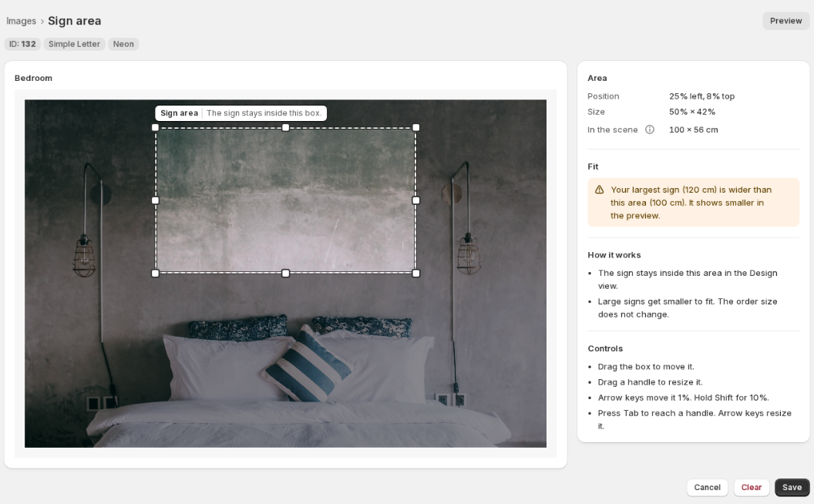Image resolution: width=814 pixels, height=504 pixels.
Task: Click the size value 50% × 42%
Action: [x=692, y=112]
